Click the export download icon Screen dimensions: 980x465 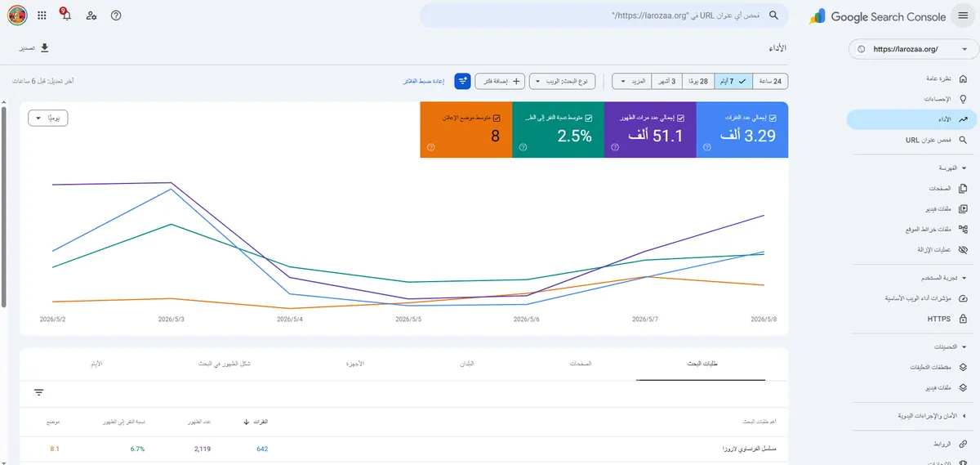(45, 48)
